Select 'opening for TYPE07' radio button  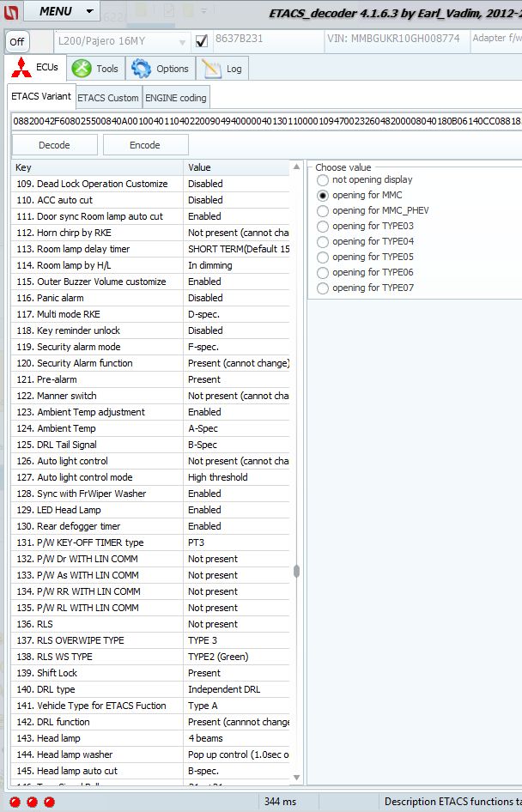point(323,288)
